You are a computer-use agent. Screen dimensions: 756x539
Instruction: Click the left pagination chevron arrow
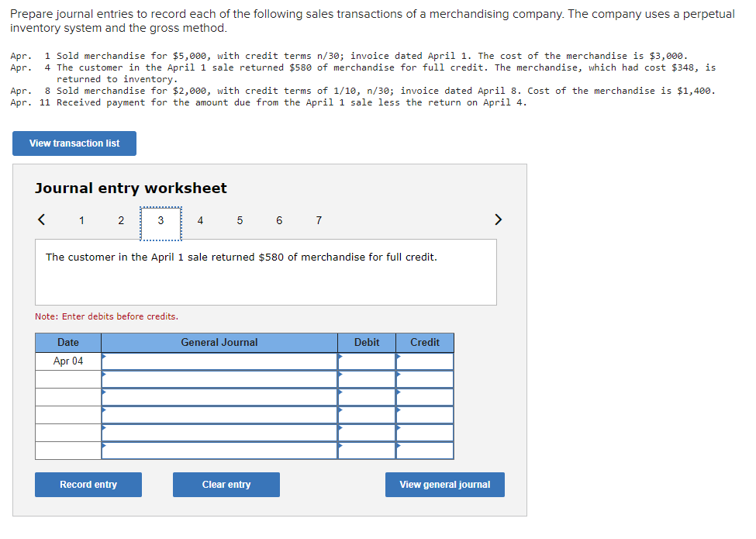click(x=41, y=219)
